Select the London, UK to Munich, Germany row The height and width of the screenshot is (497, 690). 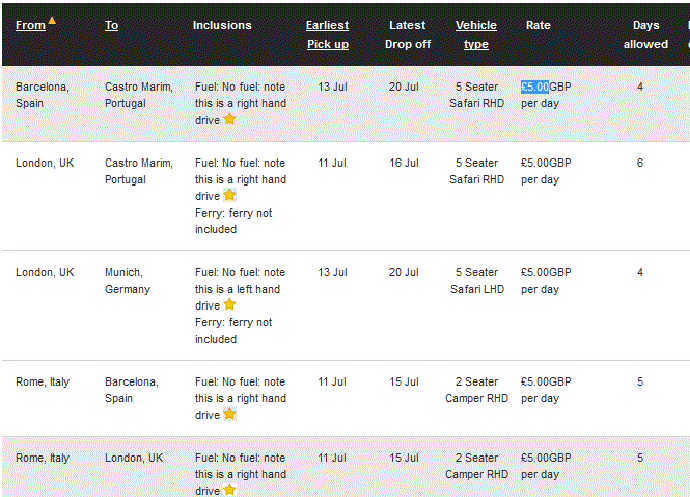pos(346,306)
